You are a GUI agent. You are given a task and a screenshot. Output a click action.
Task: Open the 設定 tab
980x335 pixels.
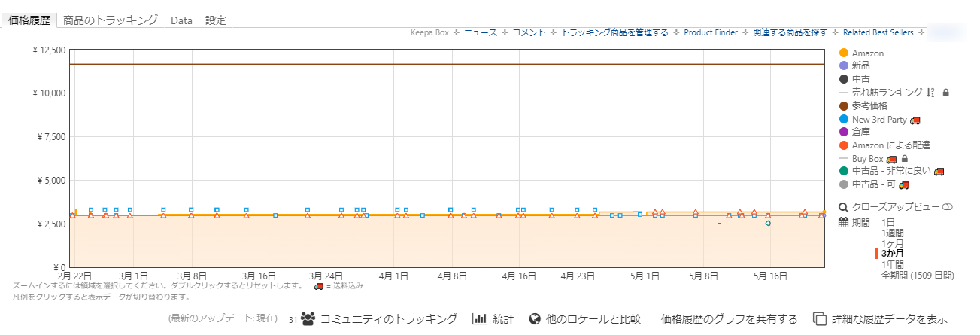pyautogui.click(x=216, y=20)
